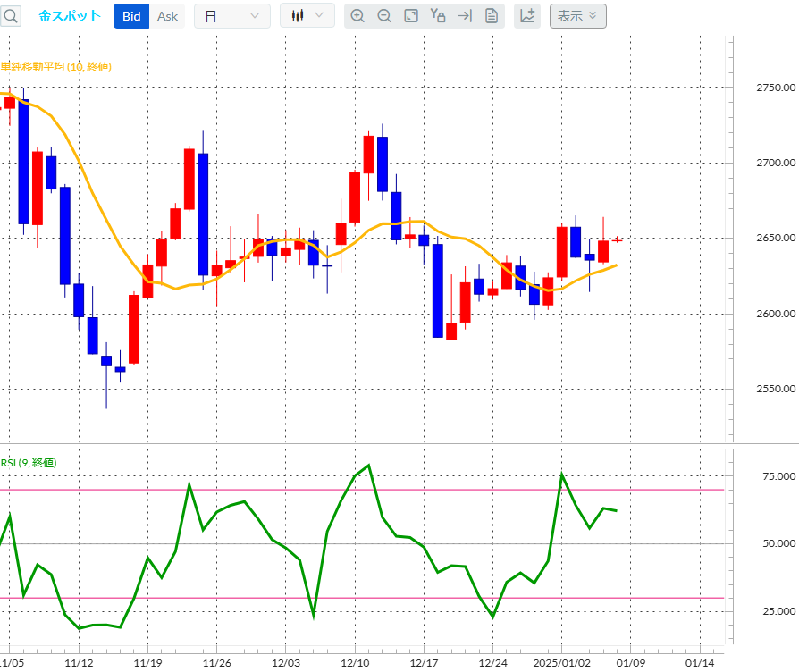Click the 2025/01/02 date label
799x672 pixels.
[x=561, y=663]
